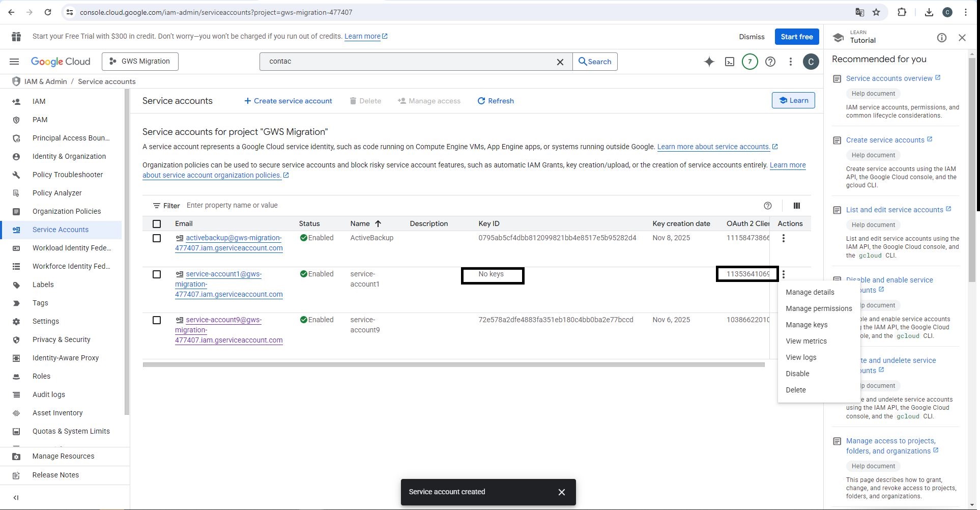
Task: Activate Cloud Shell terminal icon
Action: 729,62
